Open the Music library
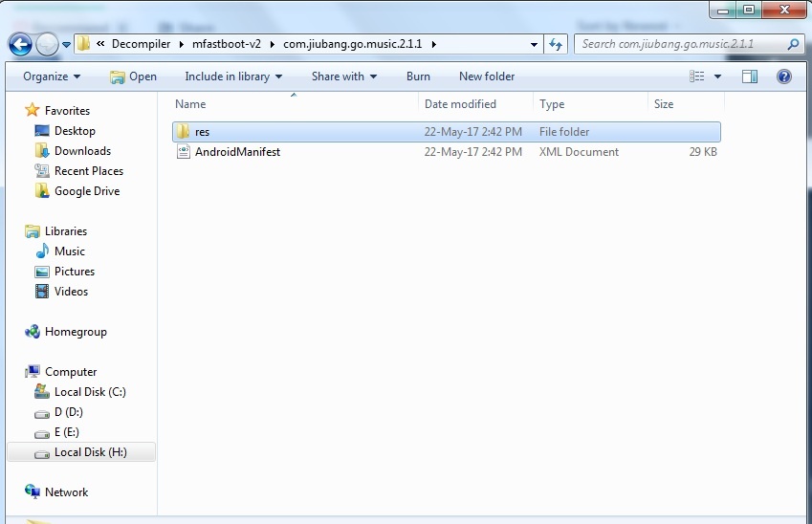This screenshot has width=812, height=524. 70,251
